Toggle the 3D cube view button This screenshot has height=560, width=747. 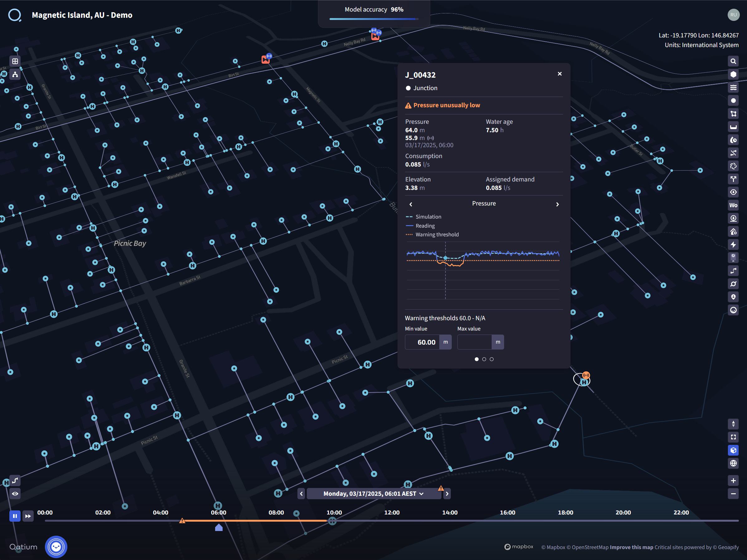[733, 450]
